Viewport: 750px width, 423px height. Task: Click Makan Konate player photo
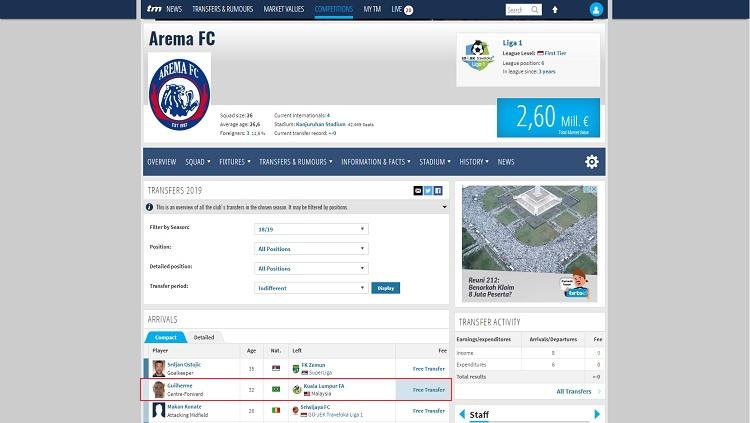click(159, 411)
